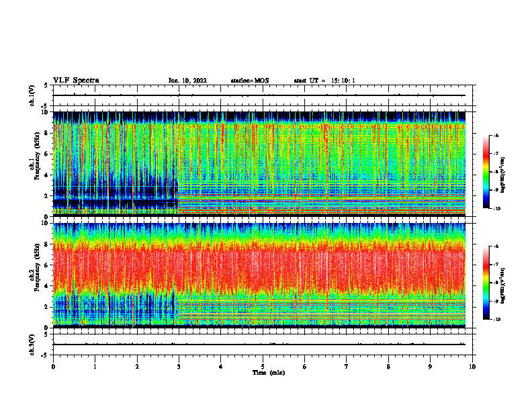Viewport: 532px width, 411px height.
Task: Click the "-10" label on ch.1 colorbar
Action: coord(497,208)
